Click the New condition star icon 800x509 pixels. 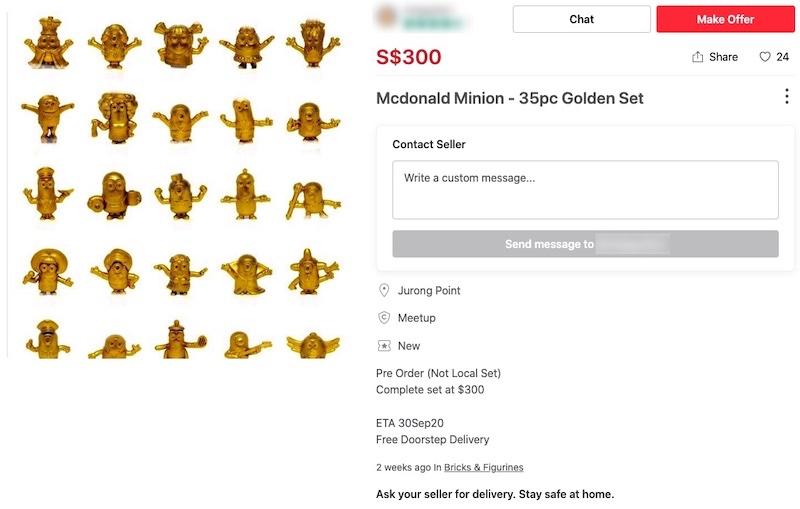384,346
